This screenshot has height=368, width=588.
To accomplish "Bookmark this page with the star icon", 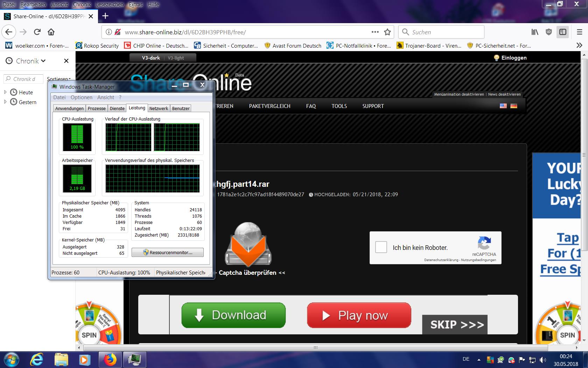I will 387,32.
